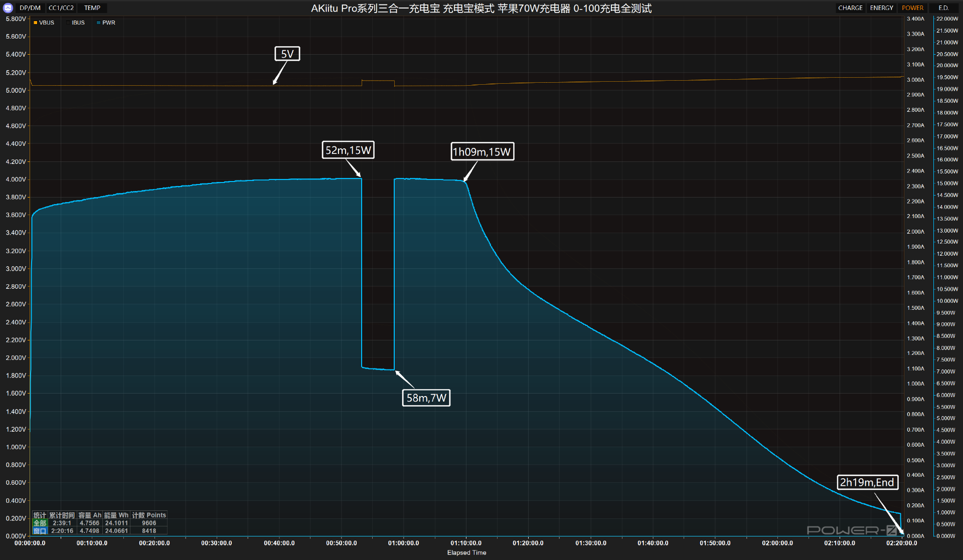Click the 00:00:00.0 time axis label

click(30, 543)
